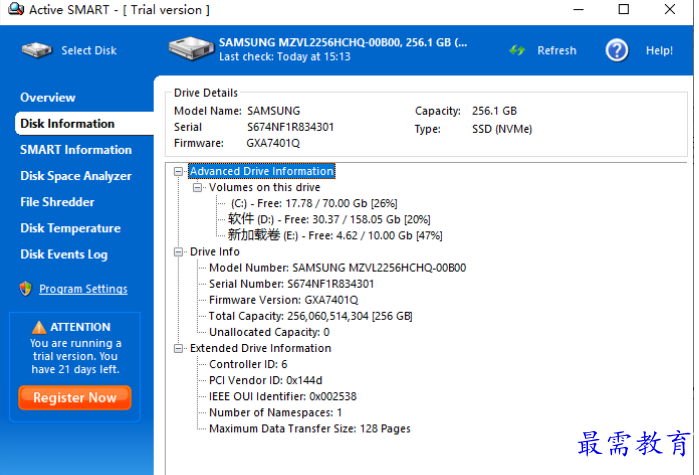Select the Extended Drive Information row

tap(260, 348)
